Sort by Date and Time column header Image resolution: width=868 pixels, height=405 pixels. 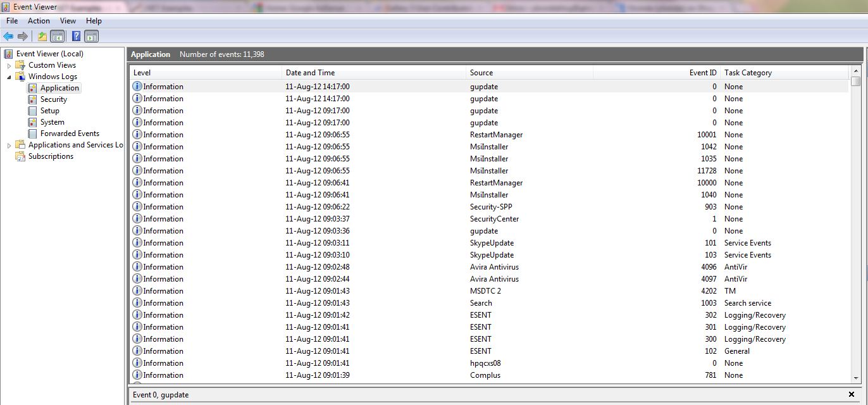[374, 73]
